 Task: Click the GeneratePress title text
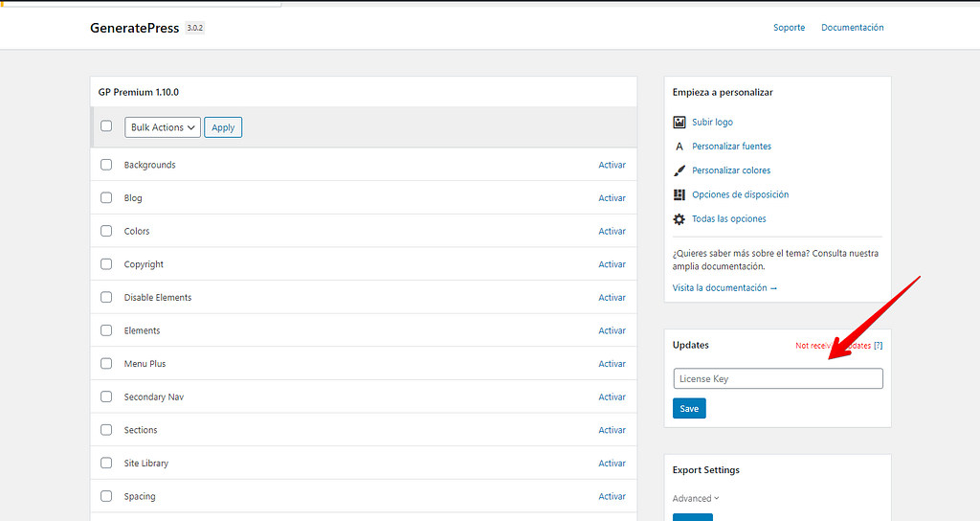[x=134, y=28]
